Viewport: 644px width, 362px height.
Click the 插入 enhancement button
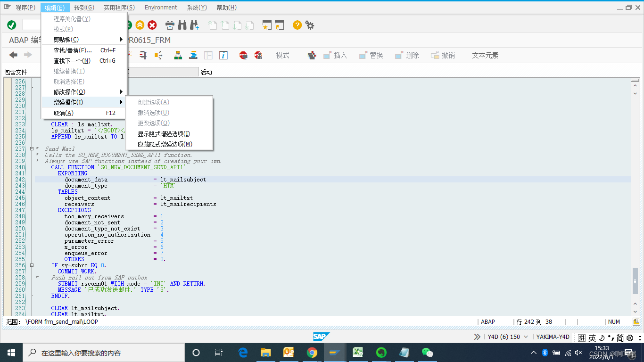335,55
